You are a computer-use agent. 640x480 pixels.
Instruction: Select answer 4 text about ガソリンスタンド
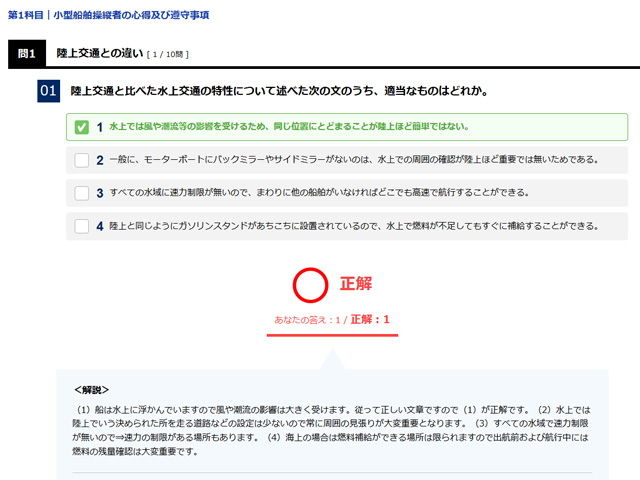coord(353,226)
